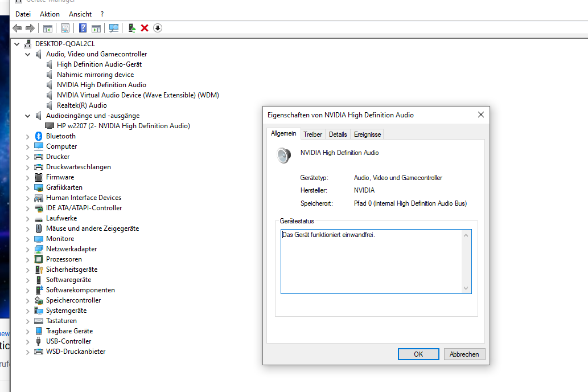Viewport: 588px width, 392px height.
Task: Click the show/hide console tree icon
Action: point(48,28)
